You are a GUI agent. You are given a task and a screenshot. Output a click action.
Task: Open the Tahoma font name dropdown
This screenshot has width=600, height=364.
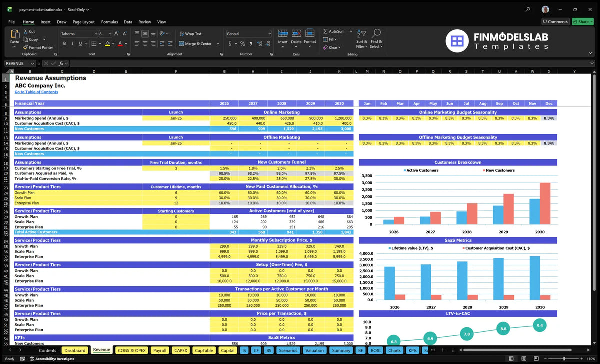(x=95, y=34)
